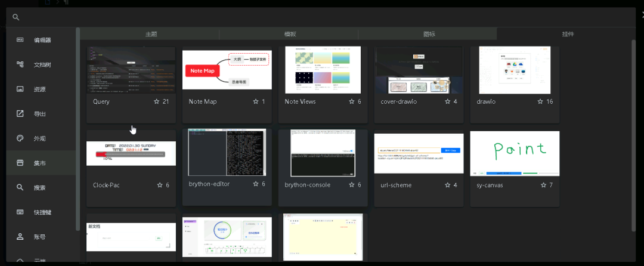Click the star icon on cover-drawio card
644x266 pixels.
click(448, 101)
